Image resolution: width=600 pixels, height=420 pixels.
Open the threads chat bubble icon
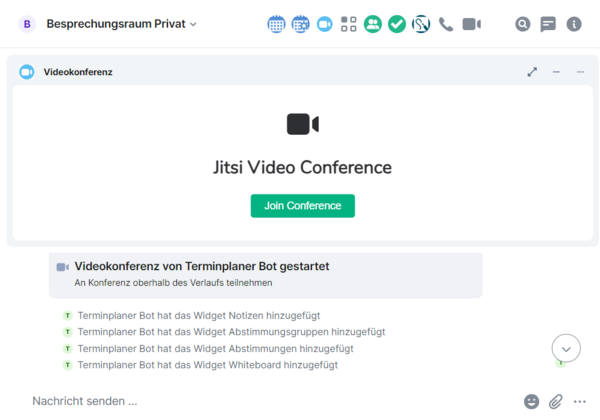tap(548, 24)
